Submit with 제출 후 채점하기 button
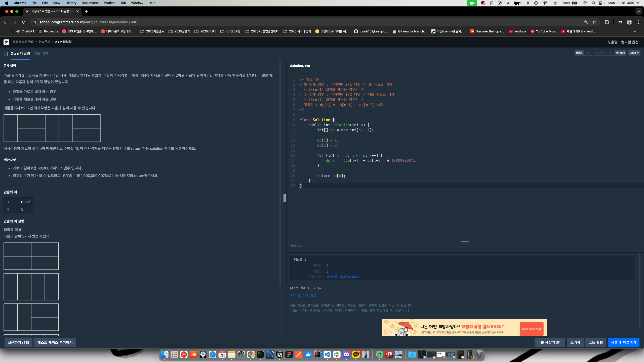Screen dimensions: 644x362 pyautogui.click(x=623, y=342)
